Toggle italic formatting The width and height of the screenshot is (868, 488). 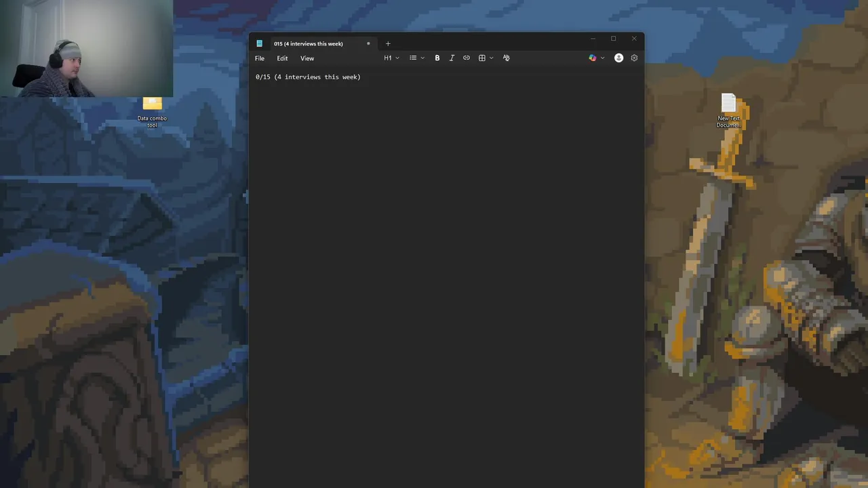point(452,58)
